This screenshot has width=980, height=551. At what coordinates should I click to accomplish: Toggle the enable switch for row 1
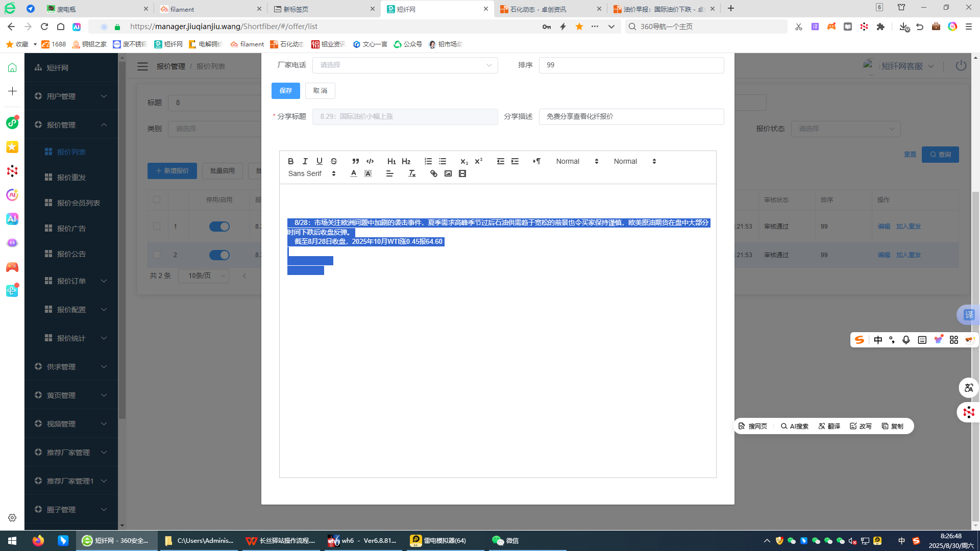pyautogui.click(x=219, y=227)
